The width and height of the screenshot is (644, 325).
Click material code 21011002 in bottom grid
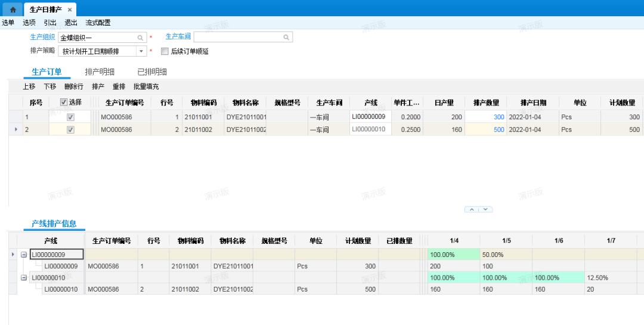(x=185, y=289)
